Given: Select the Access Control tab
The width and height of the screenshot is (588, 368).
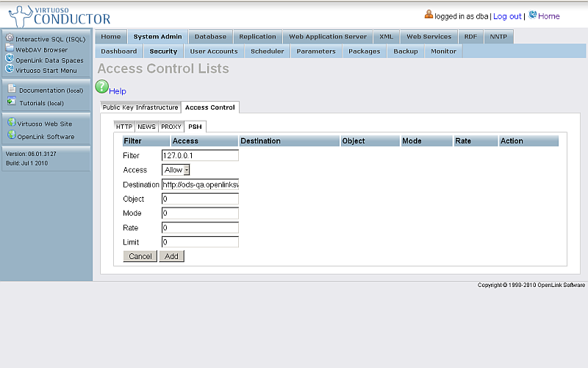Looking at the screenshot, I should [x=210, y=107].
